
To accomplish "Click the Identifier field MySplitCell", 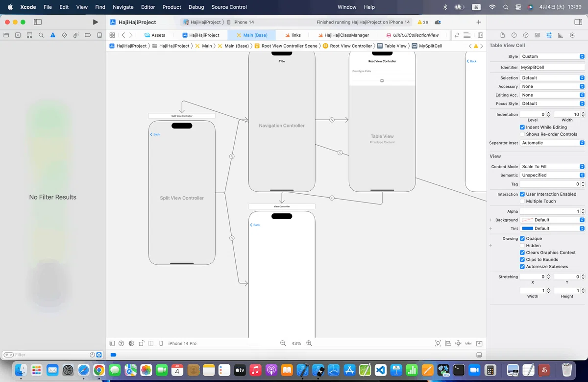I will 552,67.
